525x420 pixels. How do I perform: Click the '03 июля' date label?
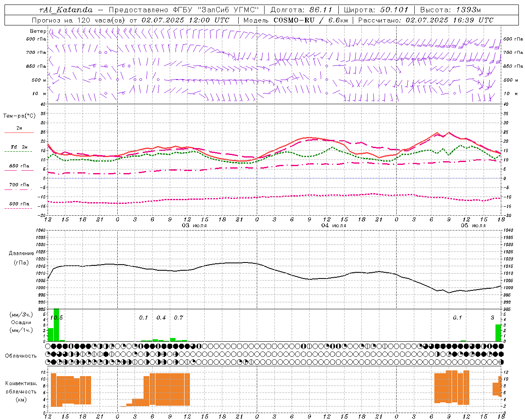point(194,226)
